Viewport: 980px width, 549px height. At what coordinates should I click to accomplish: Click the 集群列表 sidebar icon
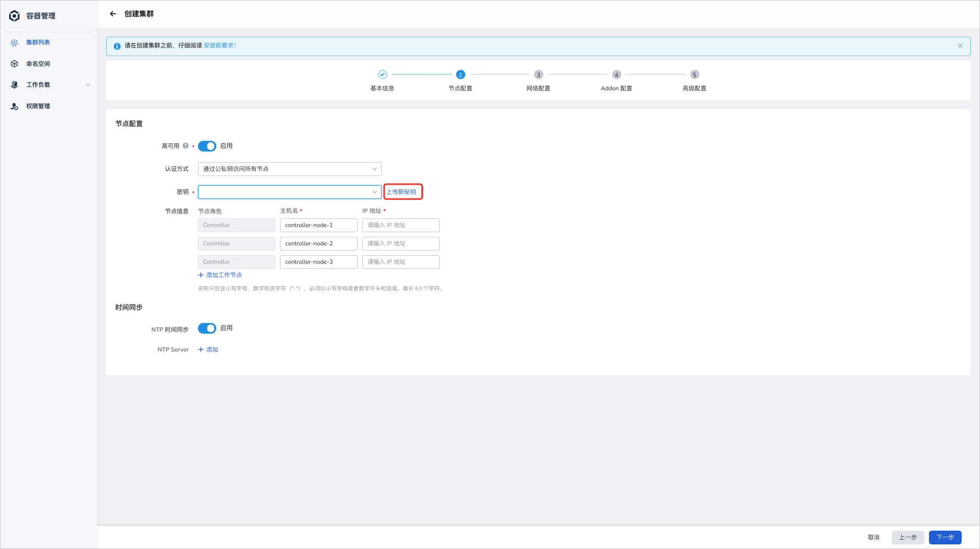(x=14, y=42)
